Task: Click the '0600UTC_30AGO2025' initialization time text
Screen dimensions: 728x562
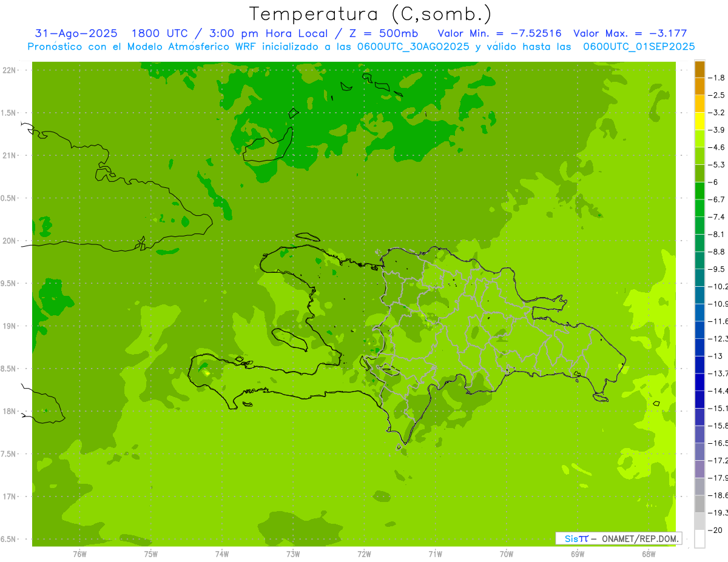Action: [414, 47]
